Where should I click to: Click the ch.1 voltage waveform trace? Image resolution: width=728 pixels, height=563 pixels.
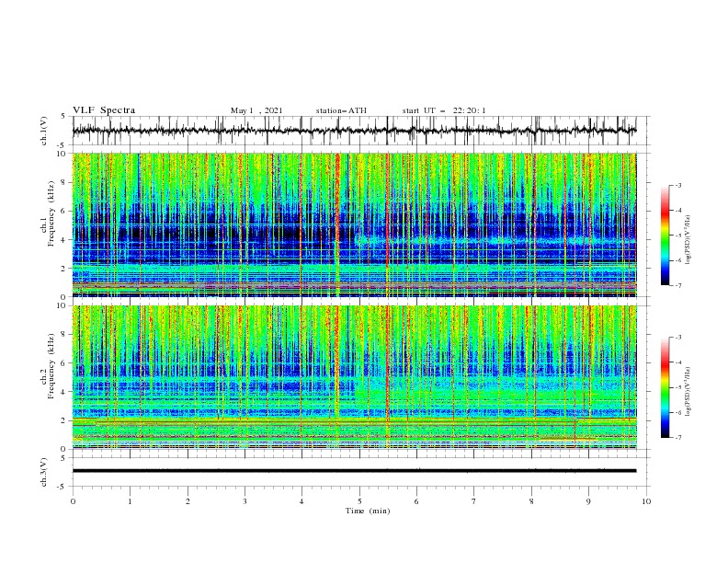point(354,131)
